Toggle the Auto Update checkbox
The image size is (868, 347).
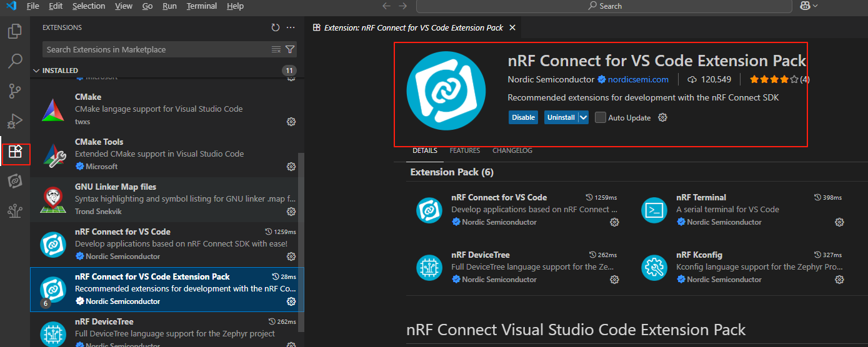[x=601, y=117]
